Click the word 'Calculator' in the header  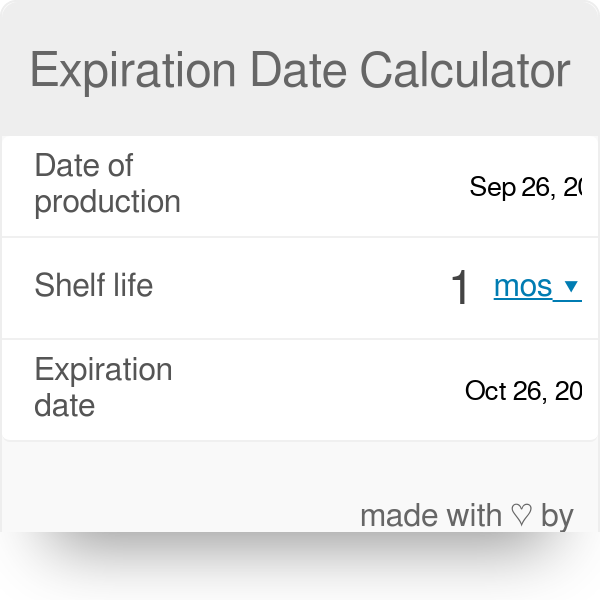pos(466,72)
